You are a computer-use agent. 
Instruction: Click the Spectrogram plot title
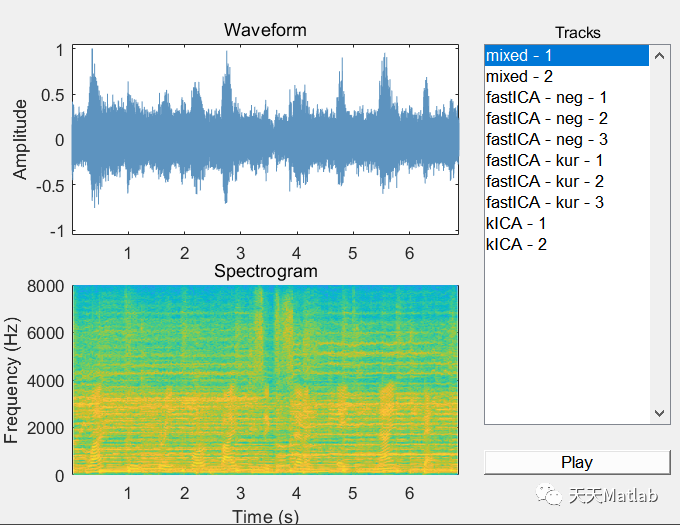[266, 271]
